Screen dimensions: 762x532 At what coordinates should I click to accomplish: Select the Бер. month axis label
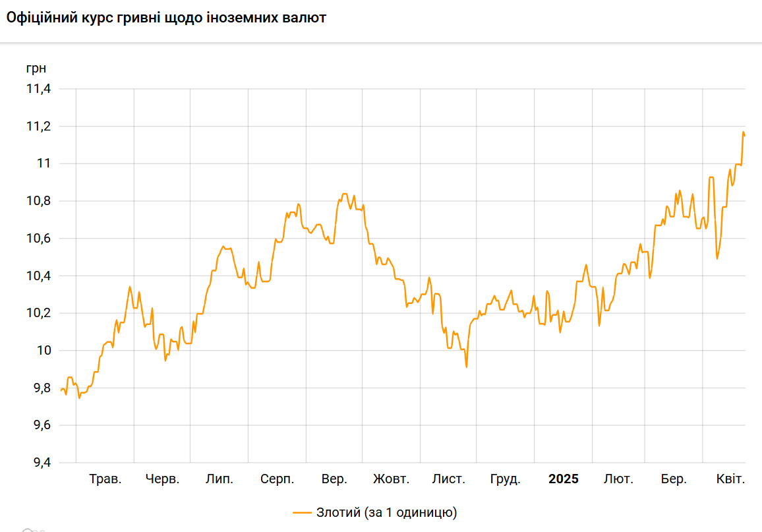[x=674, y=479]
